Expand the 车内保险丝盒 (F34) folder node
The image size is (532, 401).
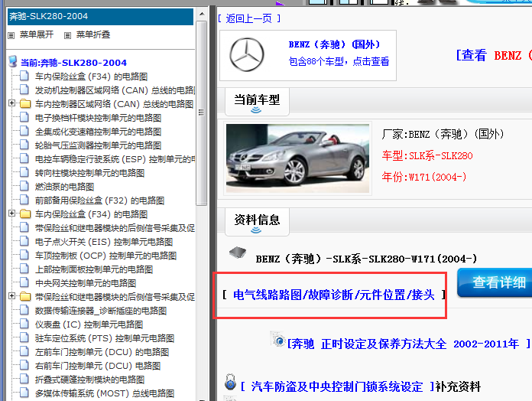pyautogui.click(x=12, y=214)
